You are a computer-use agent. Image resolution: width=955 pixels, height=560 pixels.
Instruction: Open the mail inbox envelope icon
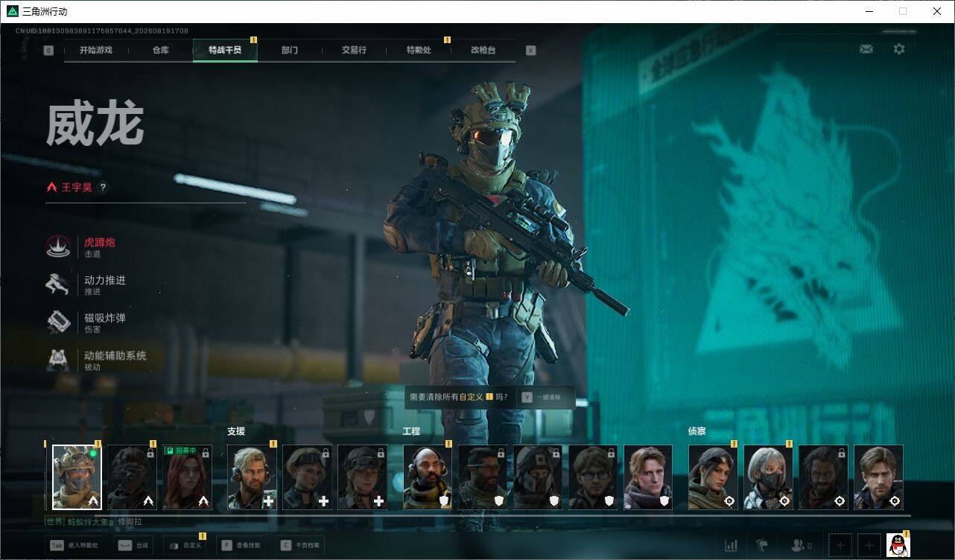(x=866, y=49)
